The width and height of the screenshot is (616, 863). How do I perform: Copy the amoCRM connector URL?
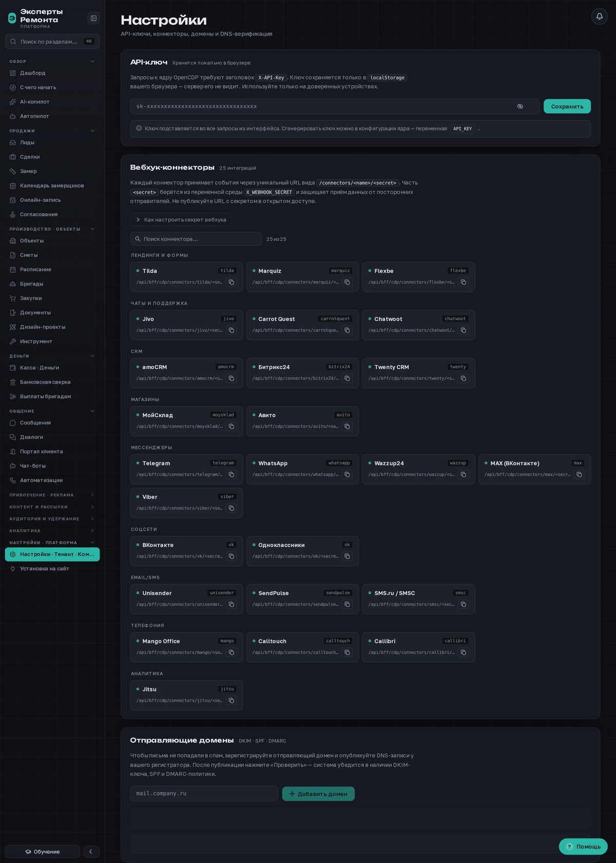pos(232,378)
